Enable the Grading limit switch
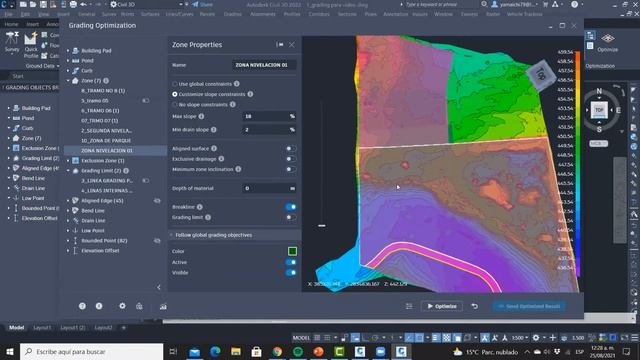640x360 pixels. tap(291, 218)
